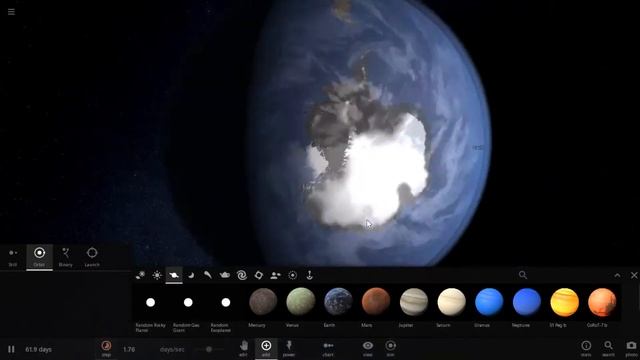Open the galaxies category (spiral icon)
The width and height of the screenshot is (640, 360).
[242, 275]
